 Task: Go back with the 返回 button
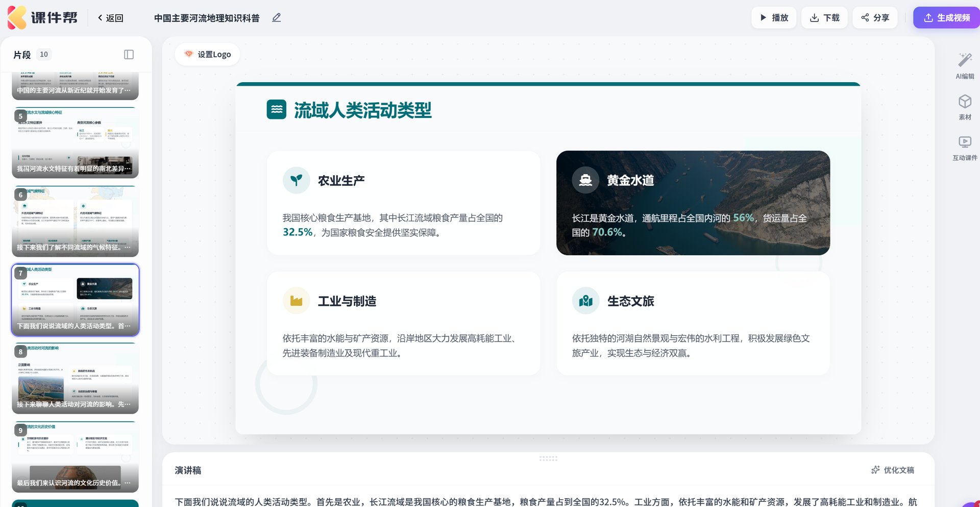point(111,18)
